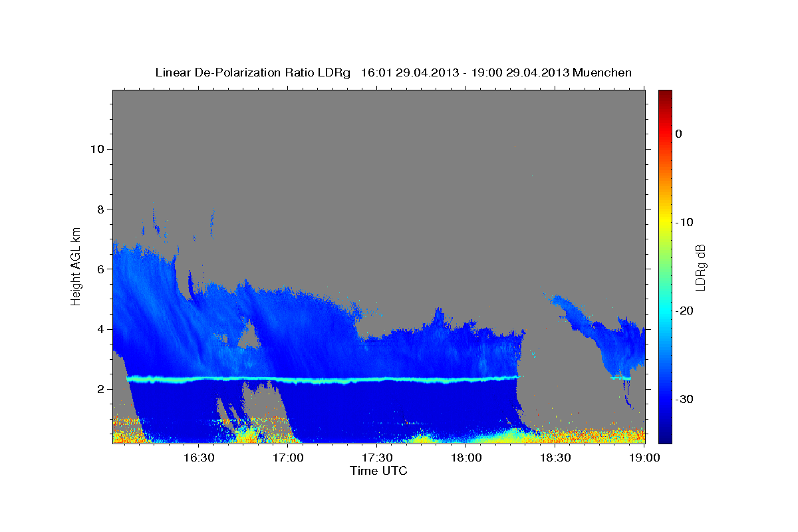Viewport: 798px width, 532px height.
Task: Click the 17:30 time tick label
Action: [x=378, y=458]
